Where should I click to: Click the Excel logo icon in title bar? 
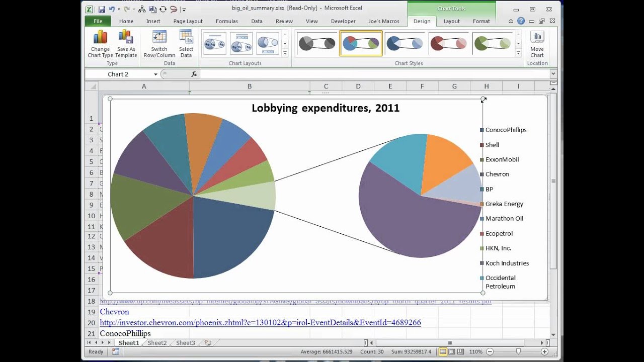[89, 9]
